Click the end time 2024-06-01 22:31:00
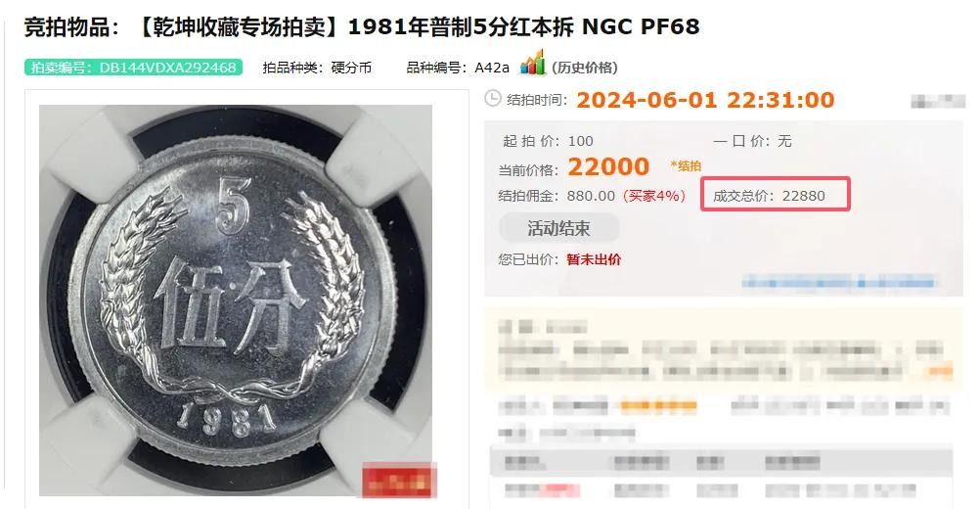 (x=705, y=100)
